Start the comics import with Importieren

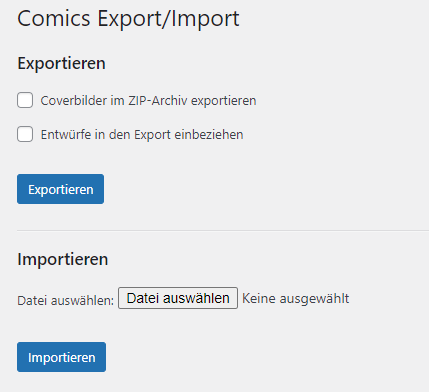(x=61, y=357)
